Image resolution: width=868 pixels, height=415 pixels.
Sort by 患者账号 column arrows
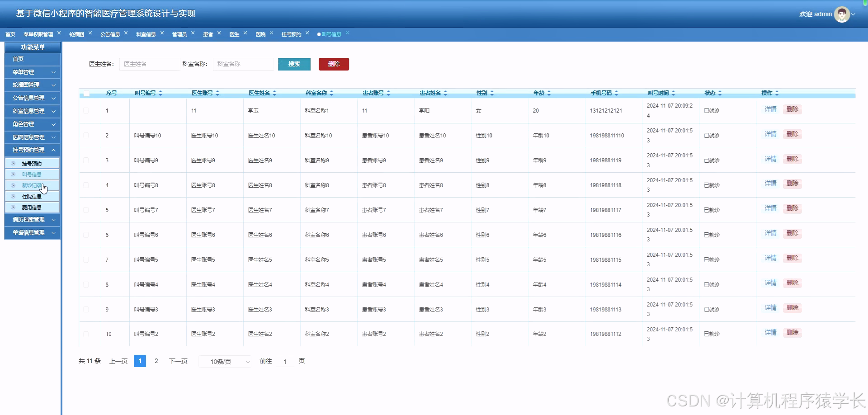click(x=388, y=93)
